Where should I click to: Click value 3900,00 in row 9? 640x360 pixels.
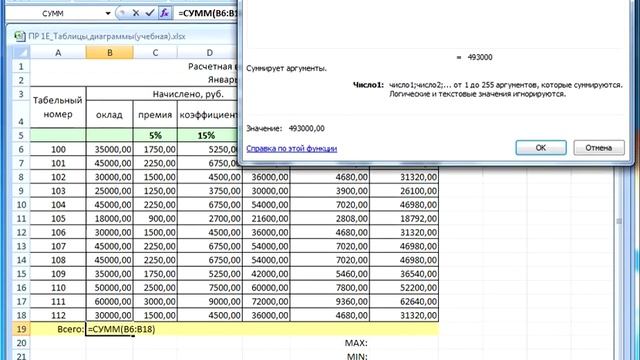pyautogui.click(x=330, y=191)
